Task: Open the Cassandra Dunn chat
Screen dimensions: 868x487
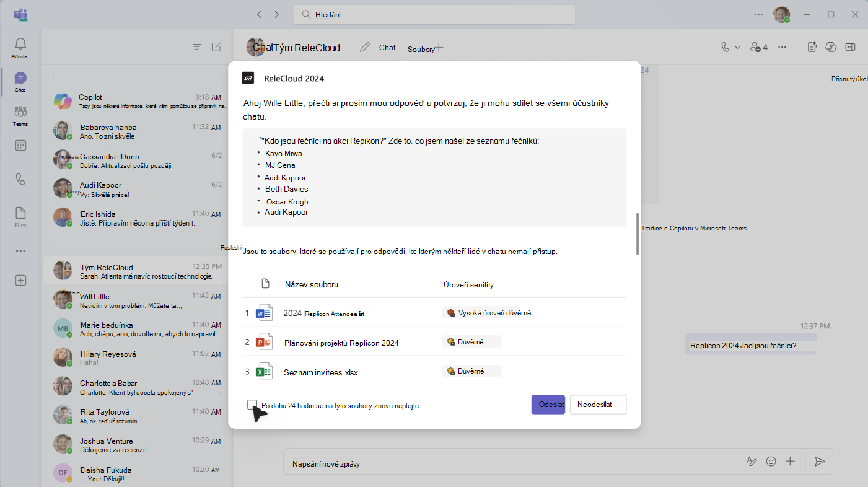Action: tap(138, 160)
